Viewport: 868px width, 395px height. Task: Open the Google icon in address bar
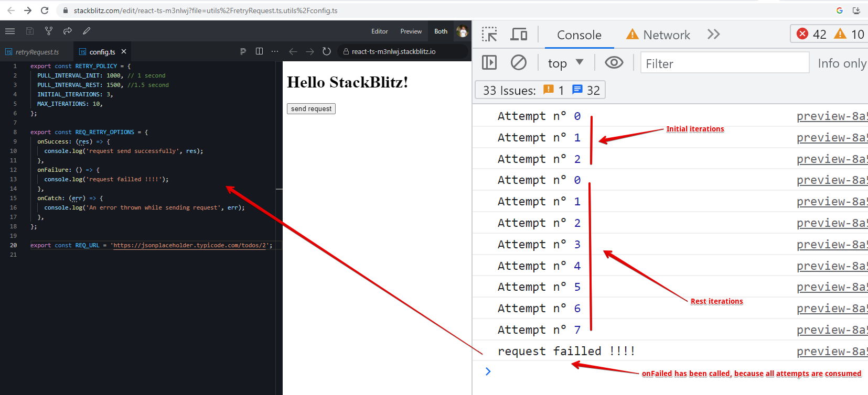click(840, 10)
